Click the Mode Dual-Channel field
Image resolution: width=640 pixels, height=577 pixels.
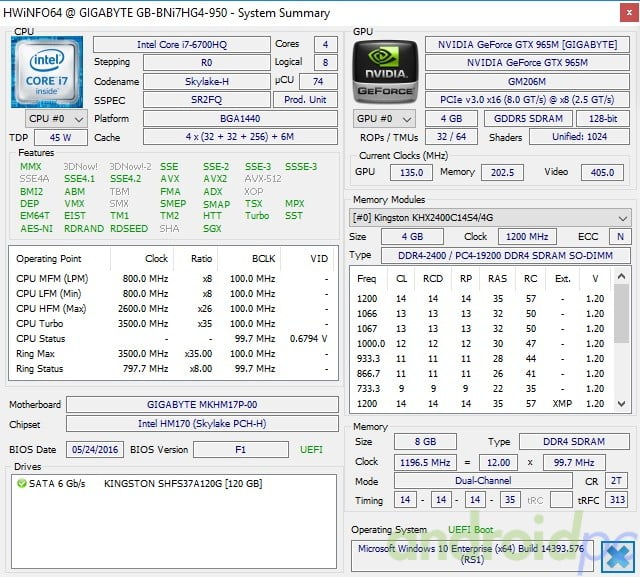click(483, 481)
